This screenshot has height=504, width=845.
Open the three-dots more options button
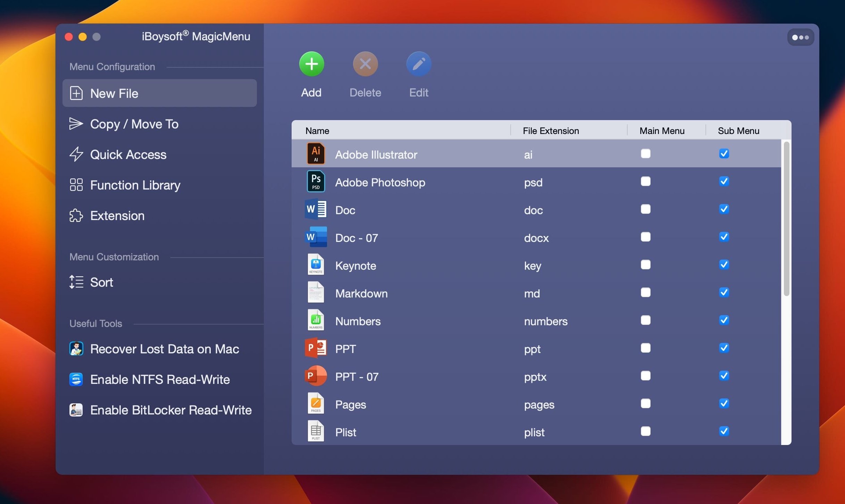click(x=800, y=37)
